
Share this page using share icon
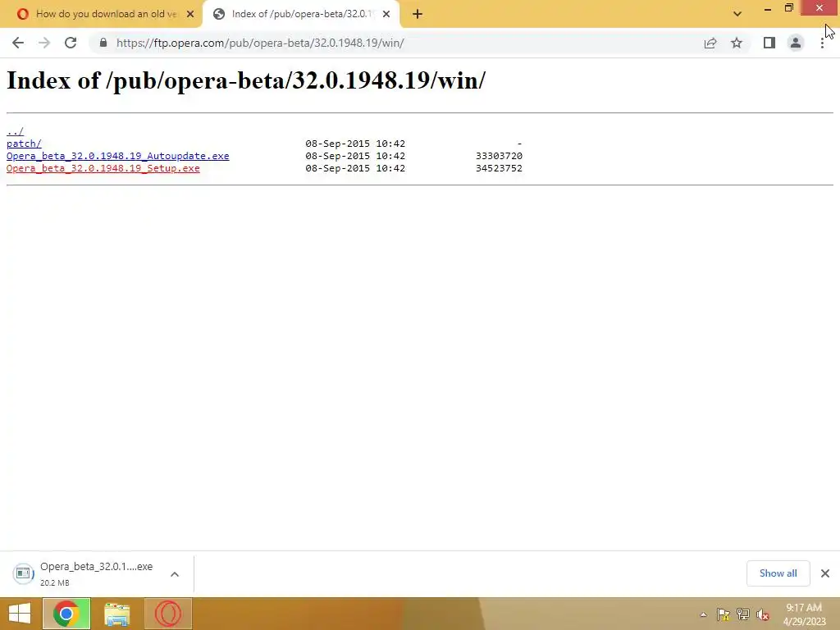click(710, 43)
